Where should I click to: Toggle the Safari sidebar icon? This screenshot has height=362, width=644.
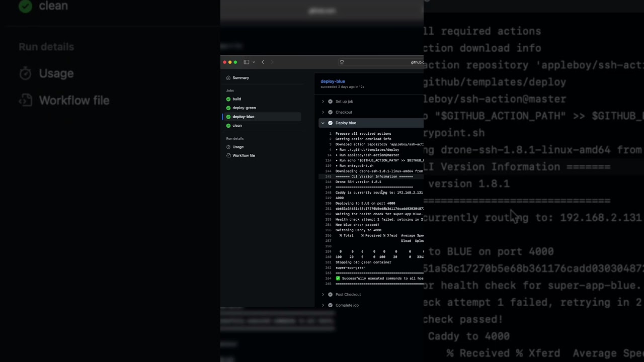[x=247, y=62]
